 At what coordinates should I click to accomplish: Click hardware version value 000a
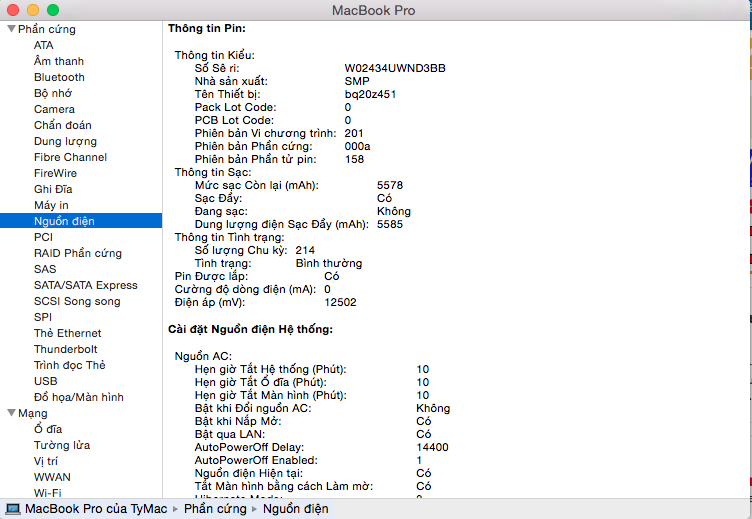[x=357, y=146]
